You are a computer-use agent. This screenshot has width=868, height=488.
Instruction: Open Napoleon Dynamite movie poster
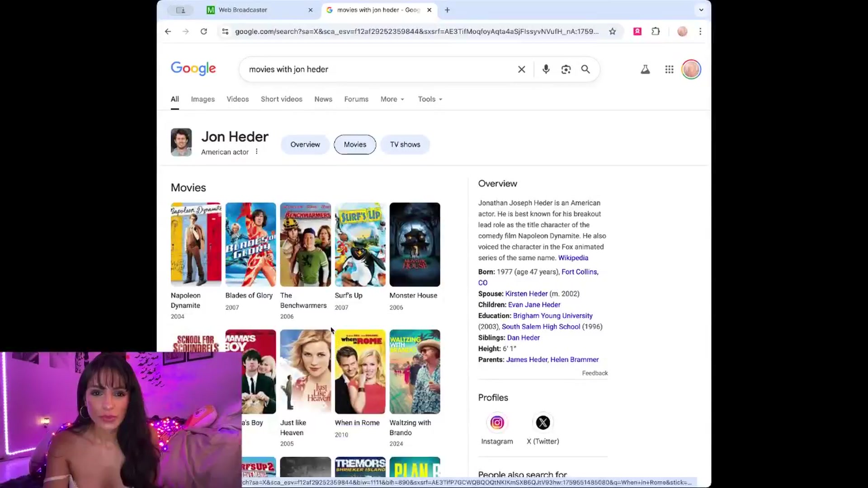point(196,244)
